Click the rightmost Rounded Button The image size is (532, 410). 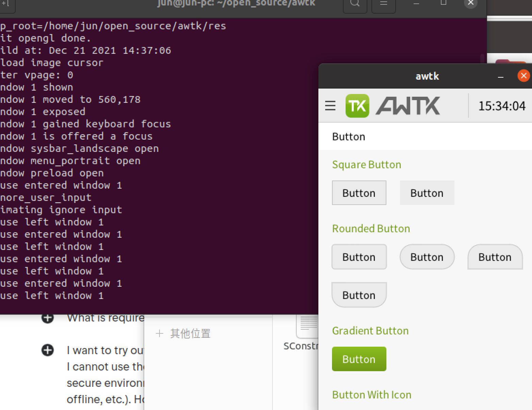(x=495, y=257)
